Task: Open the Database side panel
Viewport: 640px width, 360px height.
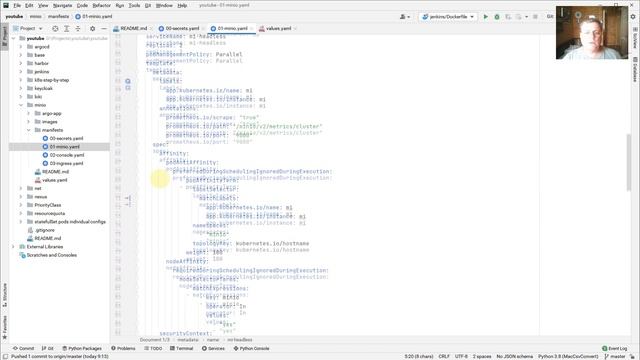Action: point(635,69)
